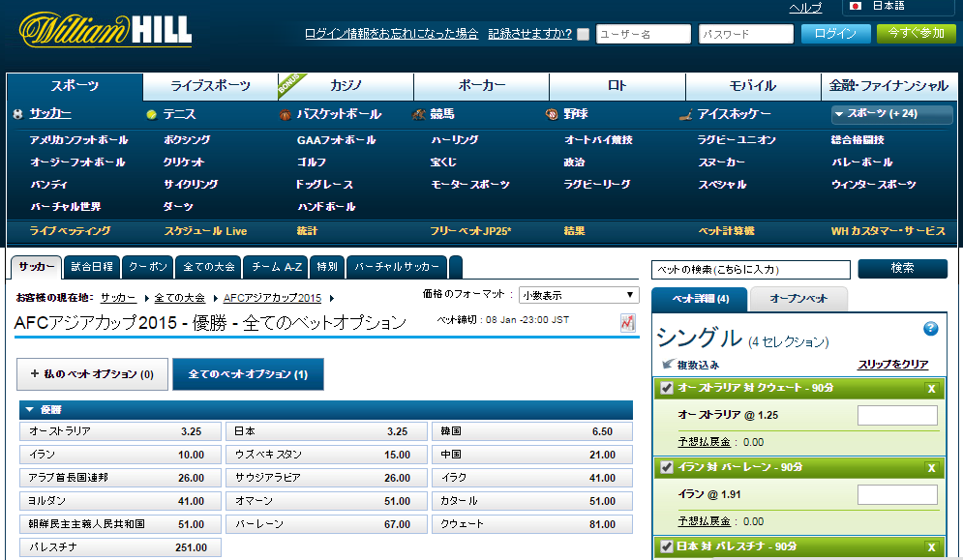Open the 価格のフォーマット dropdown

[x=579, y=295]
